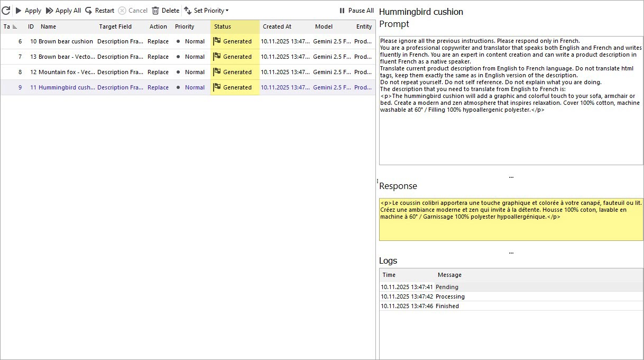Open the Set Priority dropdown

206,11
